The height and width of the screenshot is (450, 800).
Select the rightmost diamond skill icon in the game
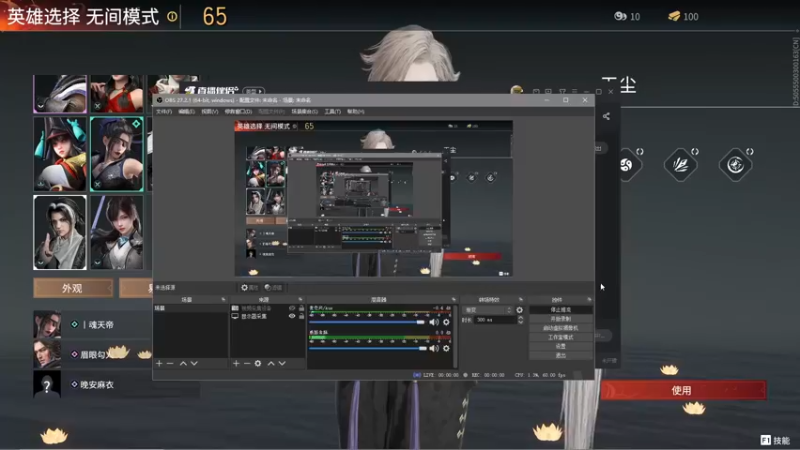735,164
